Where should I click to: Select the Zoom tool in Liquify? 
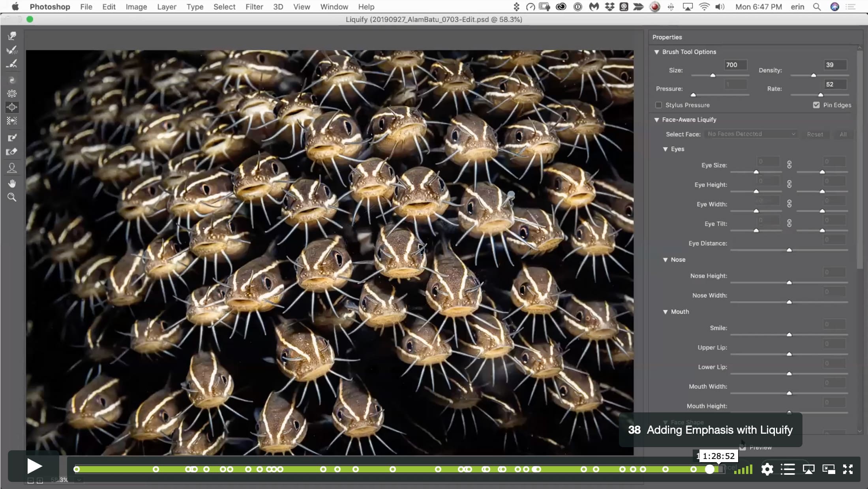click(x=12, y=197)
